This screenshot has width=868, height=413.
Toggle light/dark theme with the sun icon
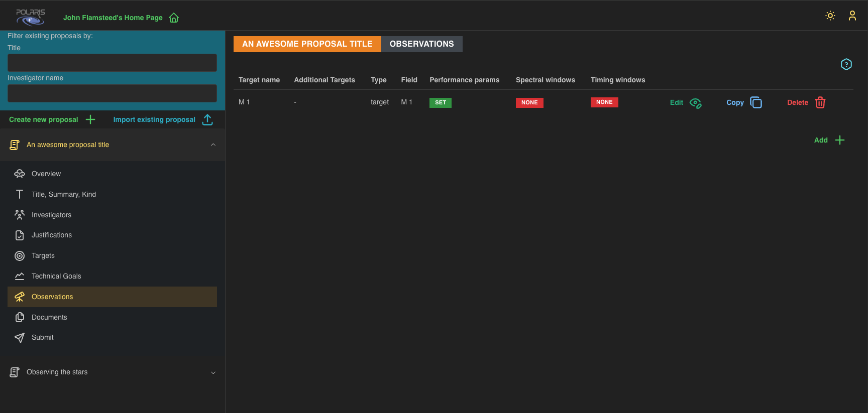click(830, 16)
